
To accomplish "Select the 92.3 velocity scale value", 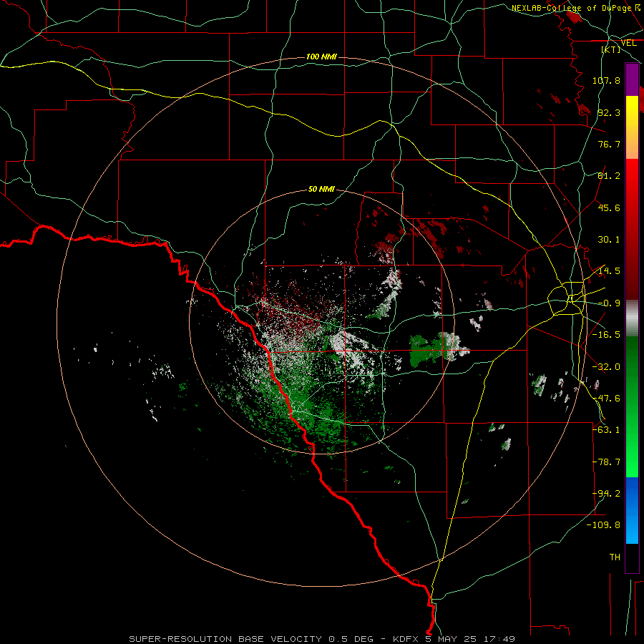I will (609, 112).
